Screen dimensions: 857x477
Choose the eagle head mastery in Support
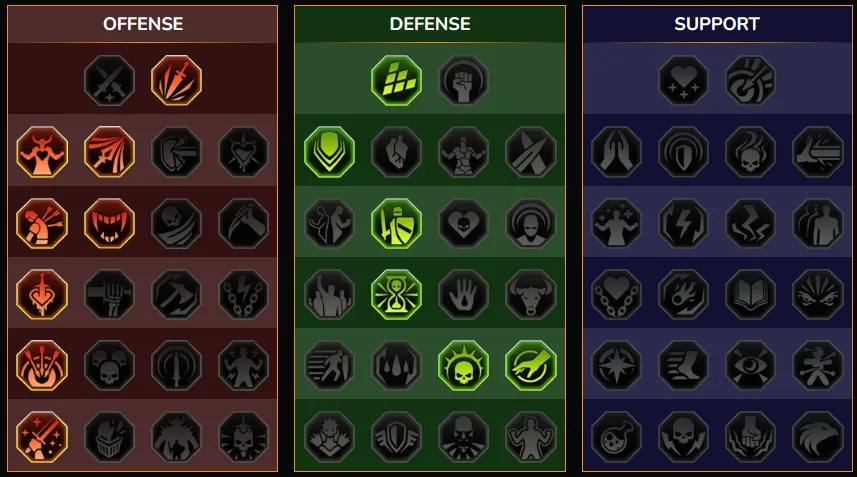pyautogui.click(x=818, y=437)
